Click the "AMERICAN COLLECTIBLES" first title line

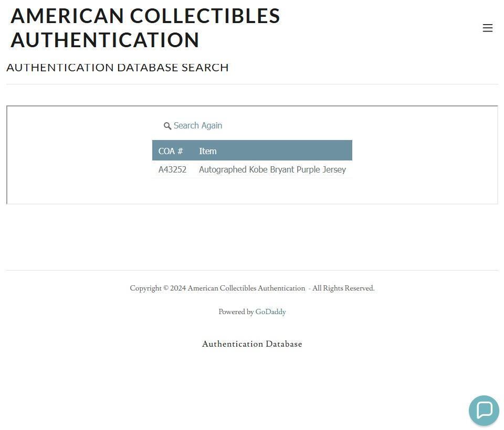pyautogui.click(x=145, y=16)
